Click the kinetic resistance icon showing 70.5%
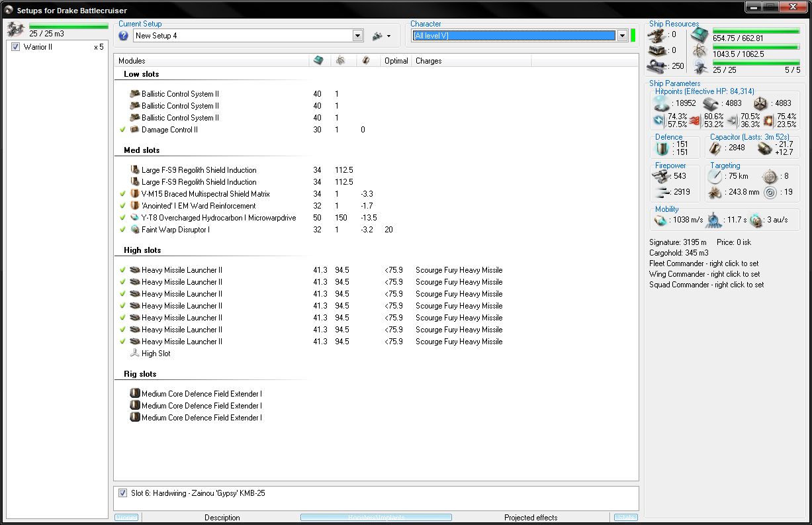 pyautogui.click(x=732, y=120)
